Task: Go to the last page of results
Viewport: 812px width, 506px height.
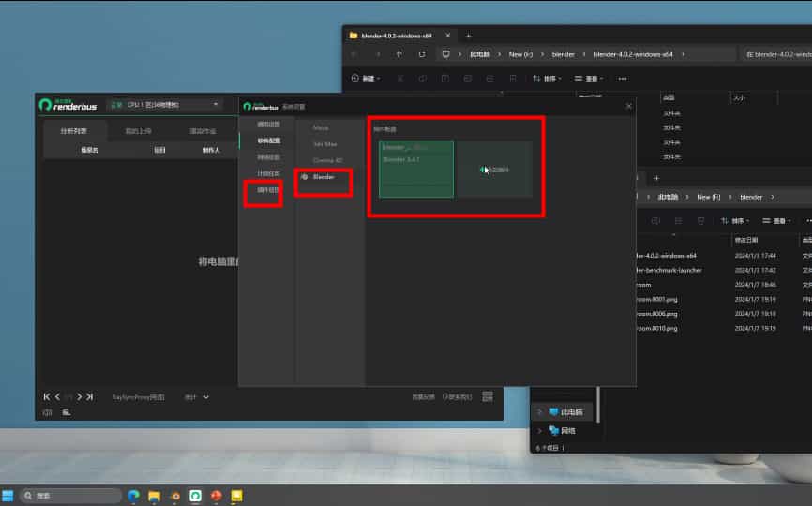Action: coord(90,397)
